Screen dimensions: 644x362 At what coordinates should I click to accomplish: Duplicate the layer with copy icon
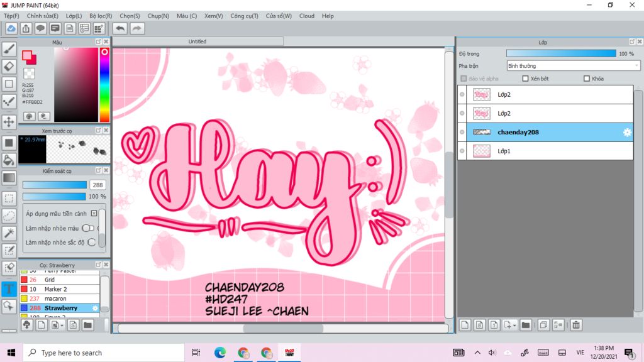click(543, 325)
